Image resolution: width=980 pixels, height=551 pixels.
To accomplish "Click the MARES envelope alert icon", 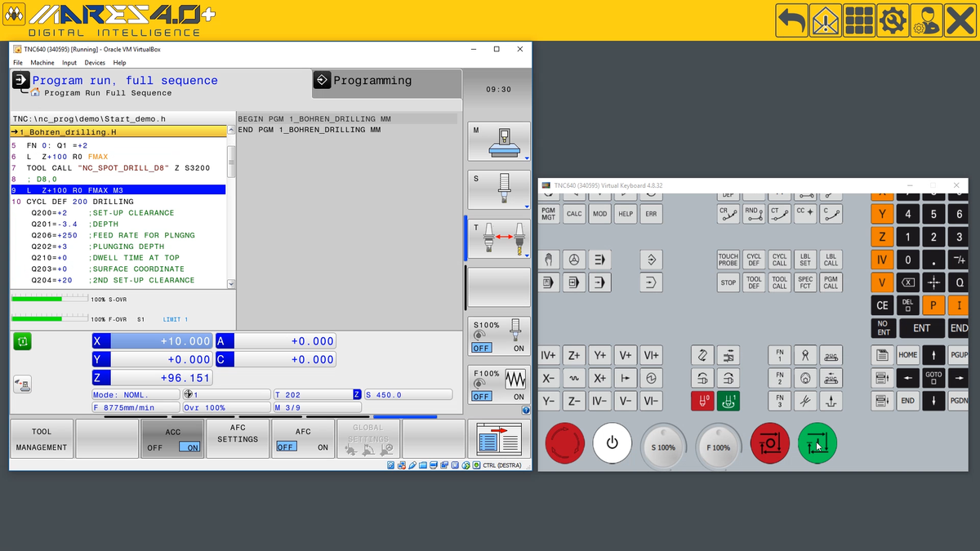I will tap(826, 20).
